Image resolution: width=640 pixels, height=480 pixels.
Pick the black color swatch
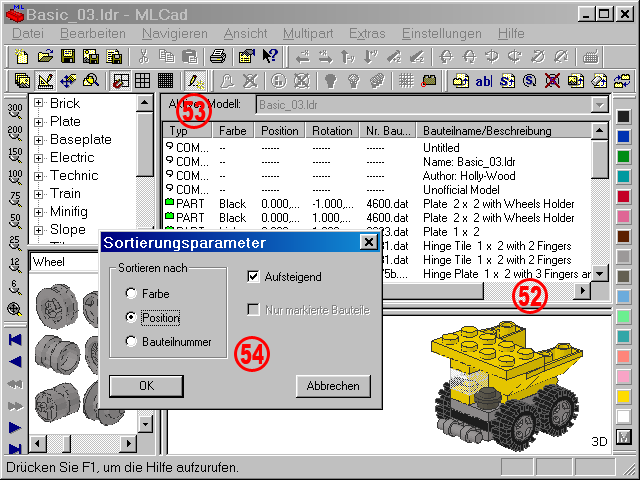click(623, 116)
